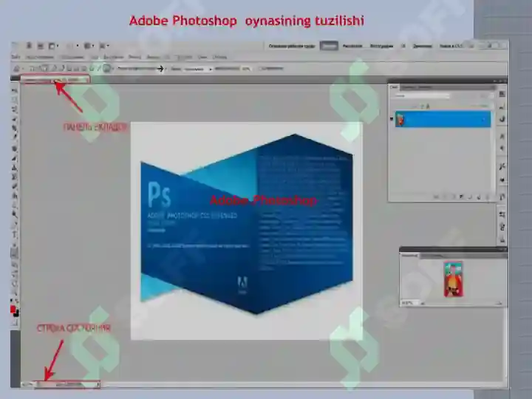Viewport: 532px width, 399px height.
Task: Open the tool preset picker in options bar
Action: click(18, 69)
